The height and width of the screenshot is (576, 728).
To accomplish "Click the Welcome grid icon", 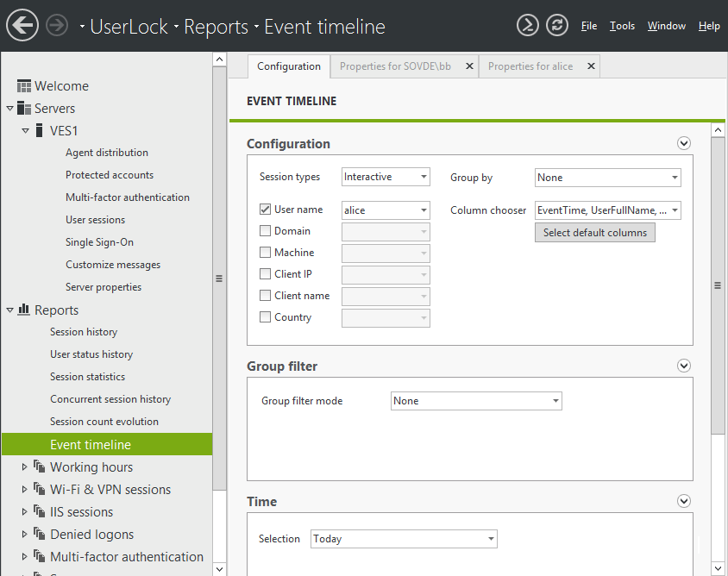I will (x=24, y=86).
